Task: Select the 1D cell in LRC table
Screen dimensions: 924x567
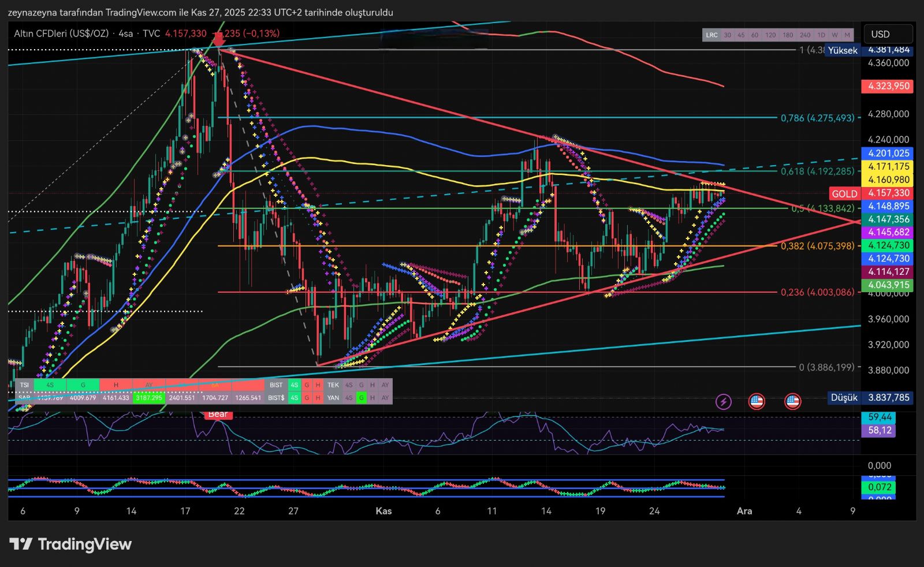Action: pyautogui.click(x=821, y=35)
